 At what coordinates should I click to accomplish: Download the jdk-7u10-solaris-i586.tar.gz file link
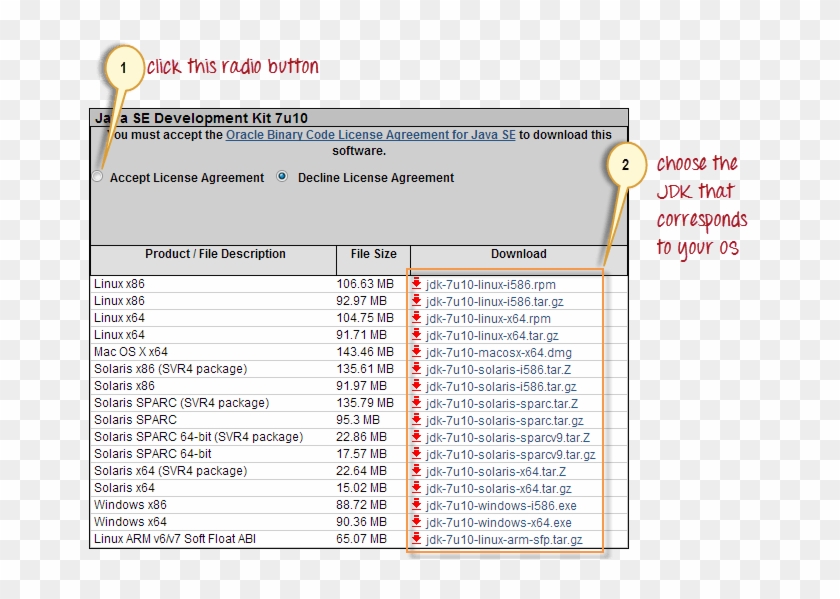(501, 387)
